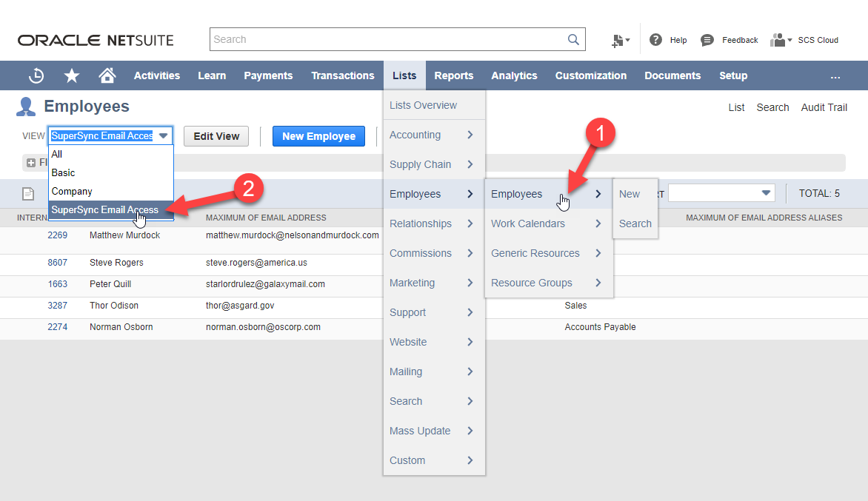The image size is (868, 501).
Task: Click the document icon in list toolbar
Action: (28, 194)
